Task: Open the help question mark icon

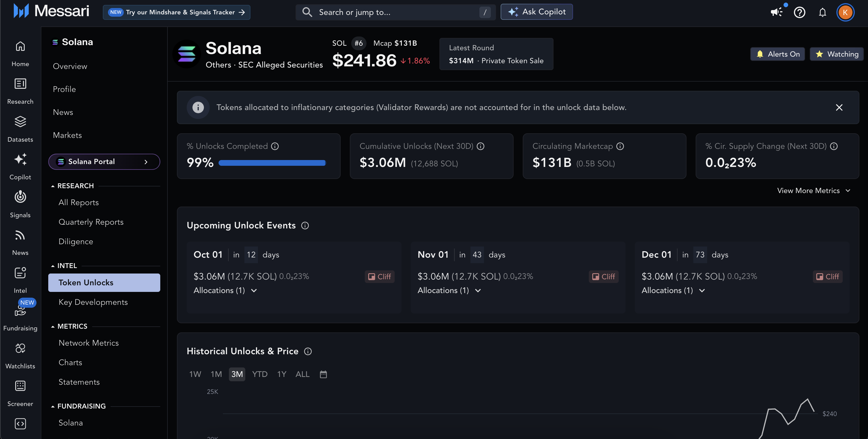Action: 800,12
